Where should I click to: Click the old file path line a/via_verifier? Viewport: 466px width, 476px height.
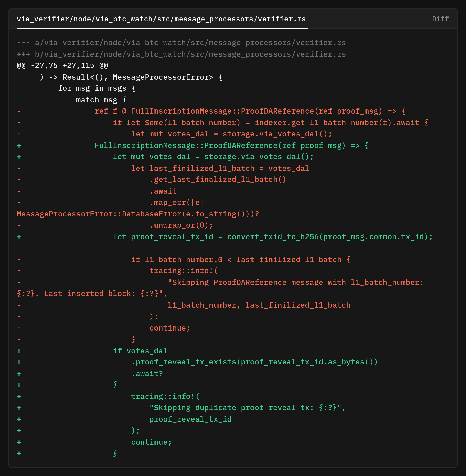(181, 43)
